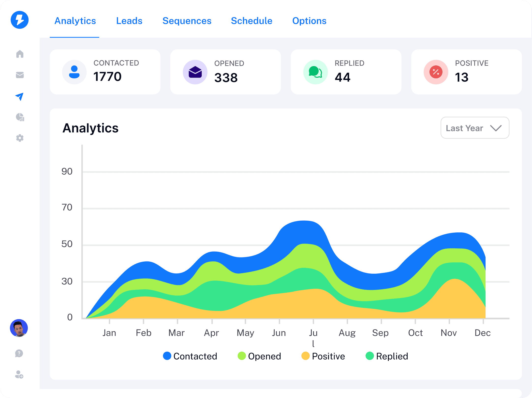Go to the Schedule tab

tap(251, 21)
